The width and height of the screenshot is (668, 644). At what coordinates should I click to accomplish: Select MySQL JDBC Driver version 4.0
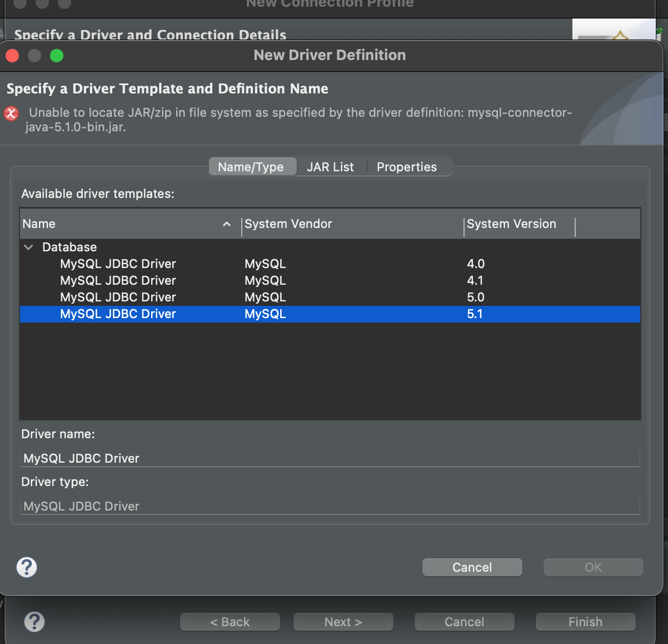330,264
